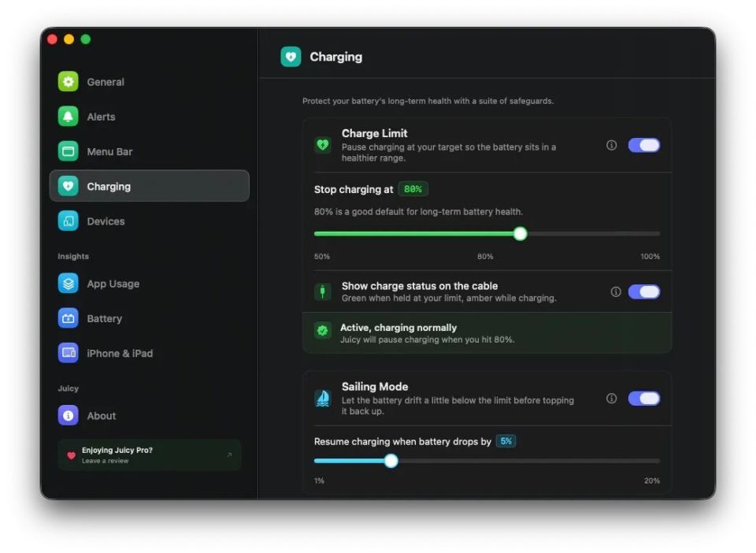
Task: Click the green 80% value field
Action: (x=413, y=189)
